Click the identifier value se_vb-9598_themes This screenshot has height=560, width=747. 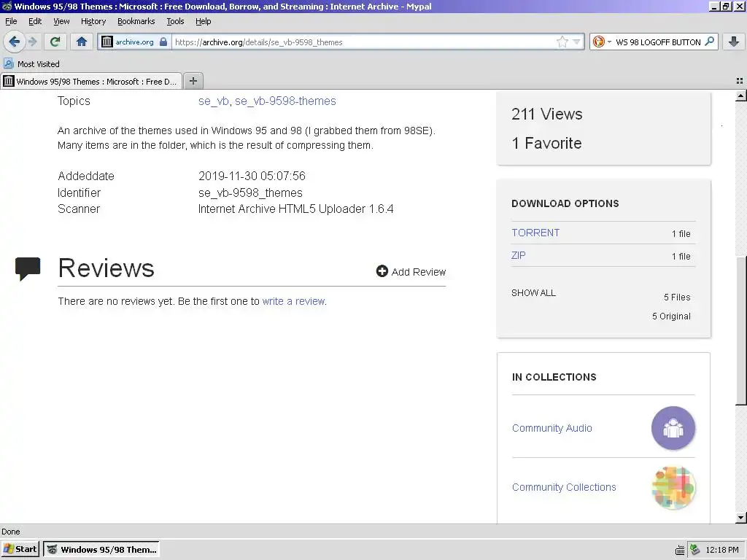[x=251, y=192]
